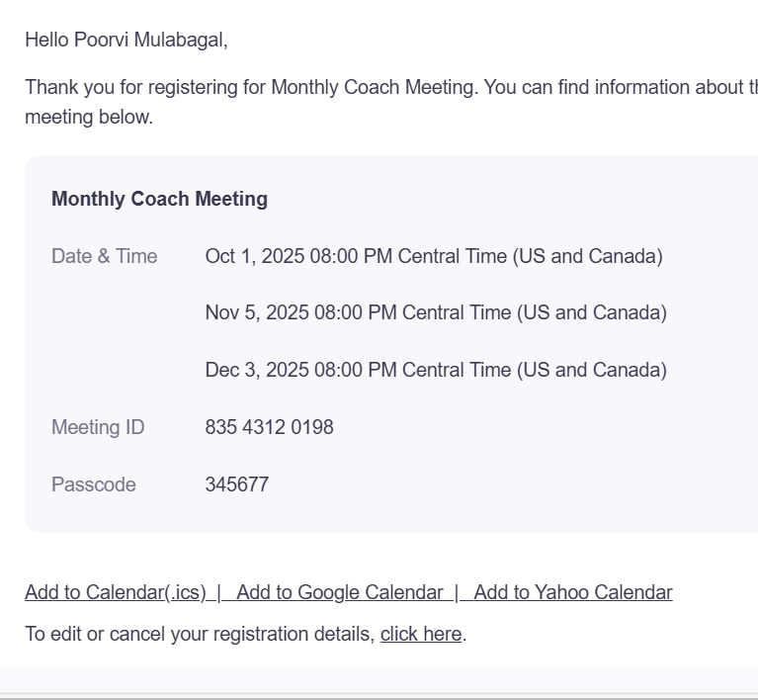Click the "click here" registration link
This screenshot has height=700, width=758.
(421, 634)
